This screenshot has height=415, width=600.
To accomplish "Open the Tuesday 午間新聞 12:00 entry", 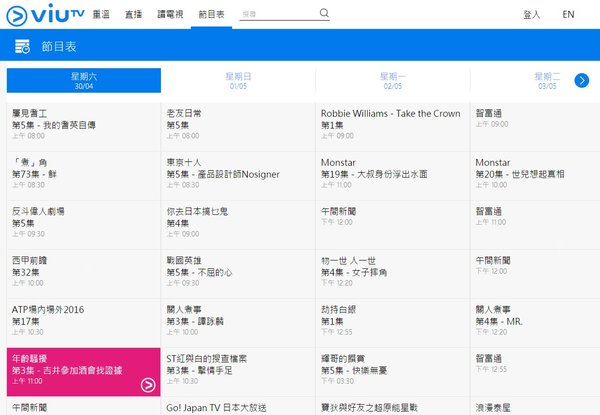I will click(x=535, y=274).
